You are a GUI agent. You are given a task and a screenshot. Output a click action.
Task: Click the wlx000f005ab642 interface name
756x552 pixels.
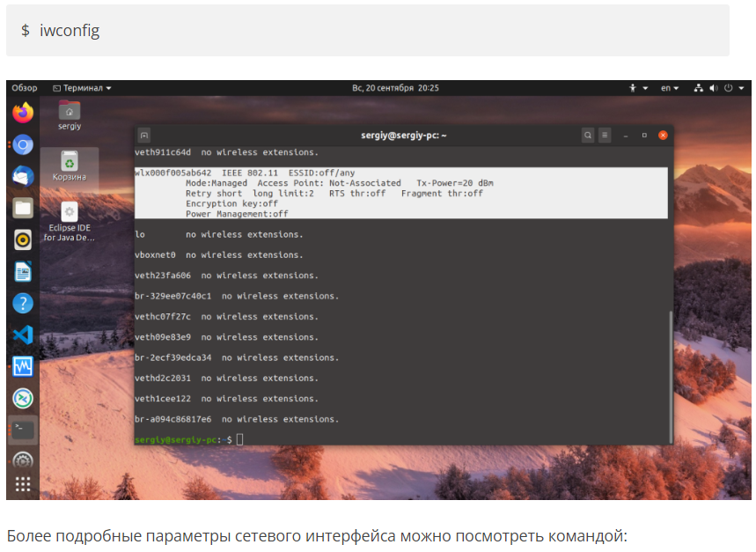[172, 173]
